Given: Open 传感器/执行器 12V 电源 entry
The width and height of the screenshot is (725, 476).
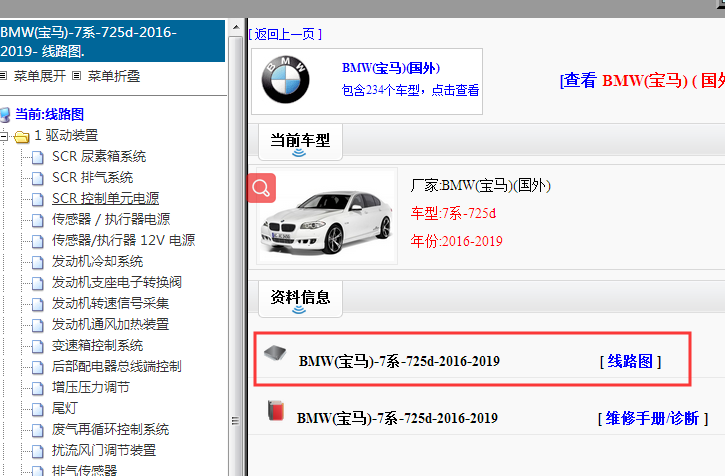Looking at the screenshot, I should 123,240.
